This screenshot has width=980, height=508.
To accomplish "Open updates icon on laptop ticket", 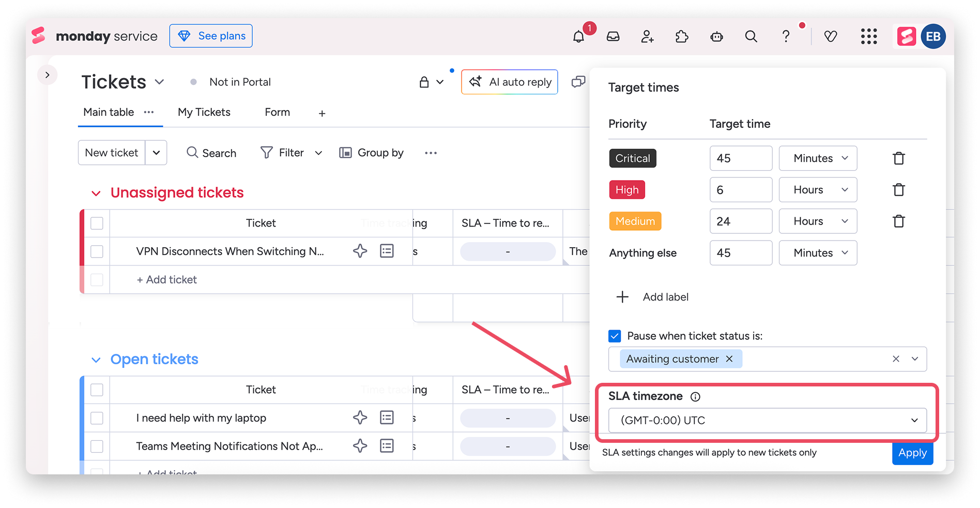I will (x=387, y=418).
